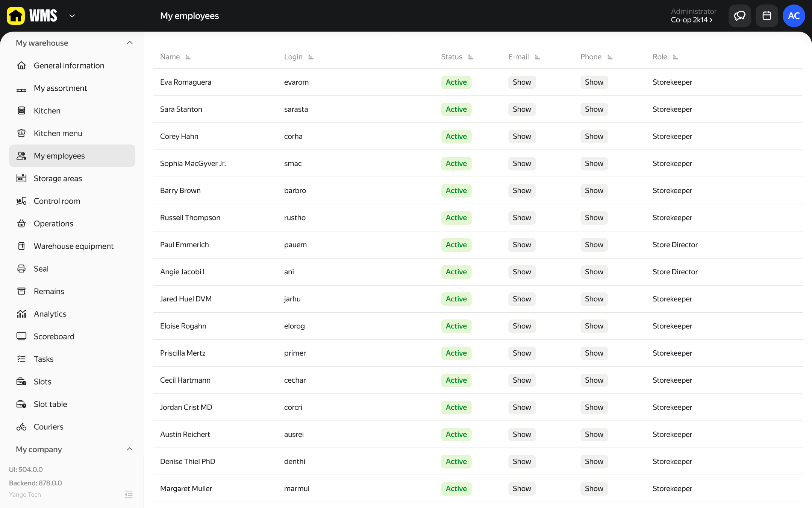Open the calendar icon in top bar
Viewport: 812px width, 508px height.
tap(767, 16)
